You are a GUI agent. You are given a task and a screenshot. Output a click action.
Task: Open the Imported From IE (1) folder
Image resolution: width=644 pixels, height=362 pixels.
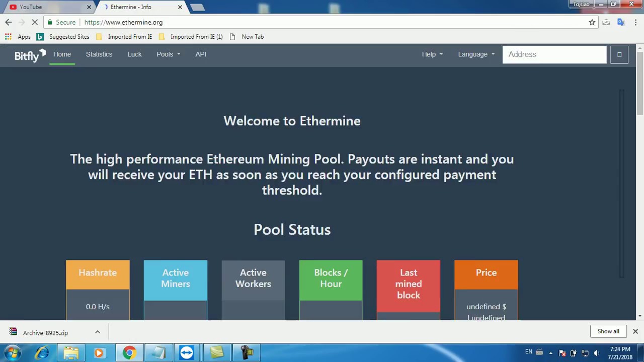click(190, 37)
